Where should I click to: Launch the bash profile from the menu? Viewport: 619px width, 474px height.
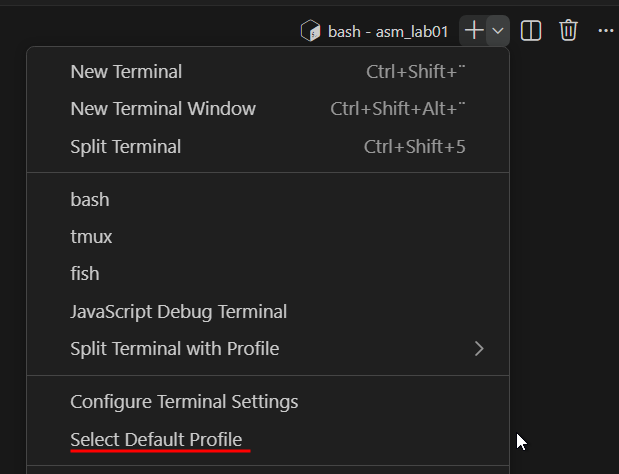90,200
